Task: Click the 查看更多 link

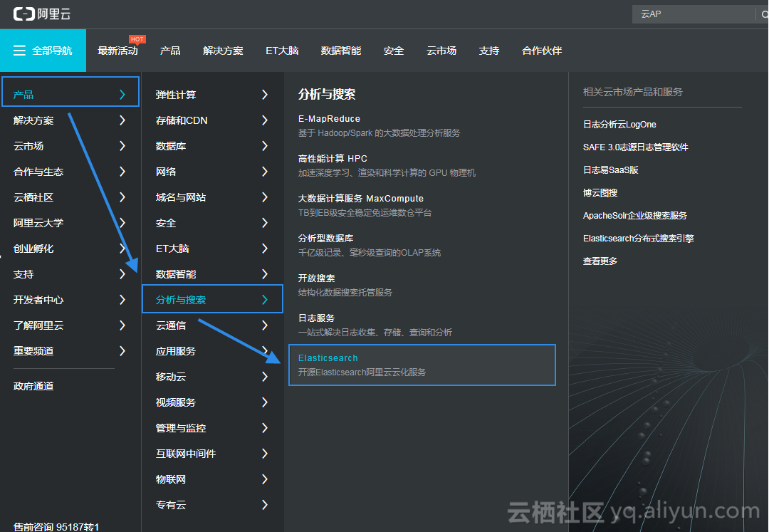Action: pyautogui.click(x=600, y=261)
